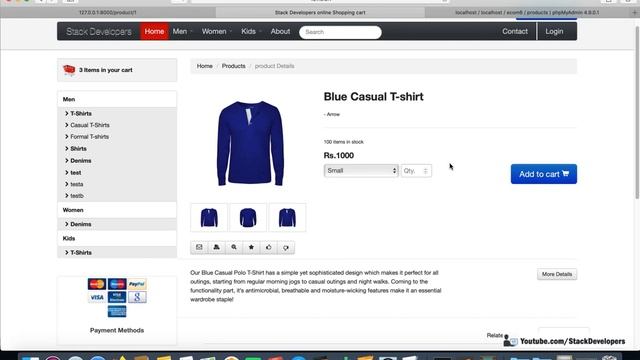Open the Small size dropdown
This screenshot has width=640, height=360.
[361, 171]
